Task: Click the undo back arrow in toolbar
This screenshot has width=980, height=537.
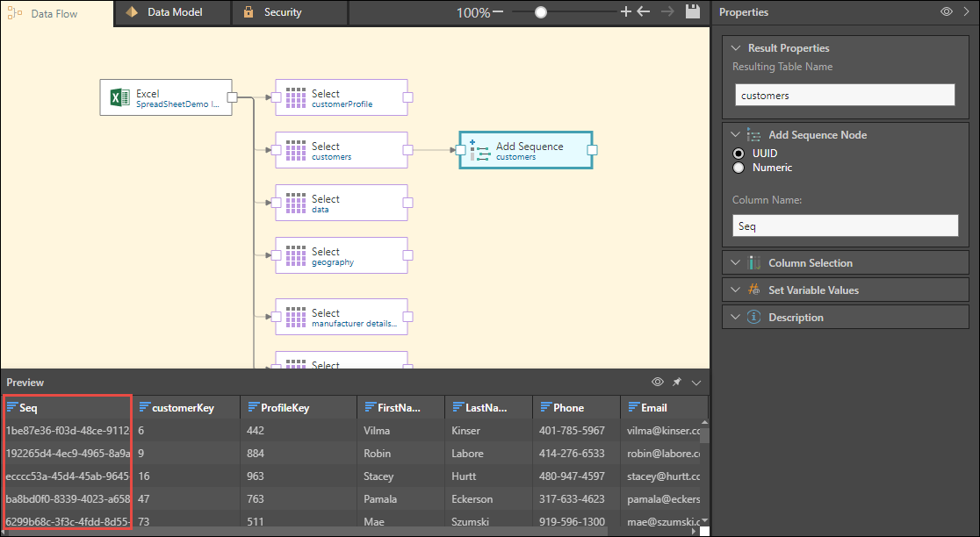Action: click(644, 12)
